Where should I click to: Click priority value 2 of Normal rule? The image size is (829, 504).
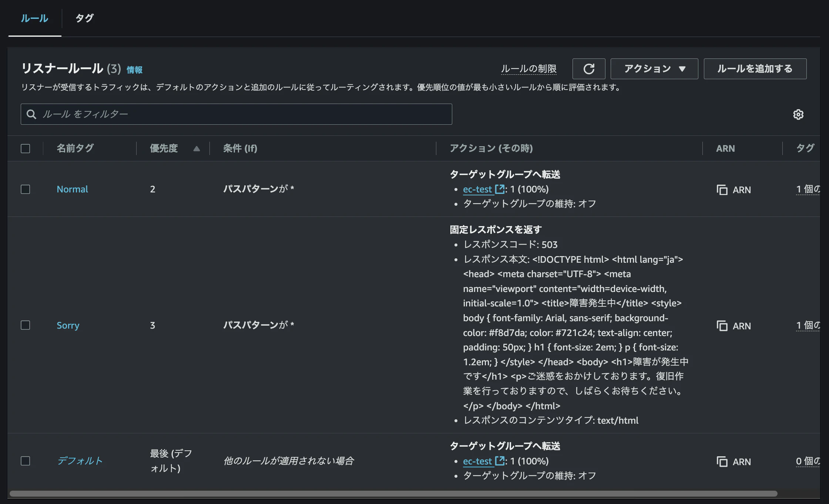coord(152,189)
